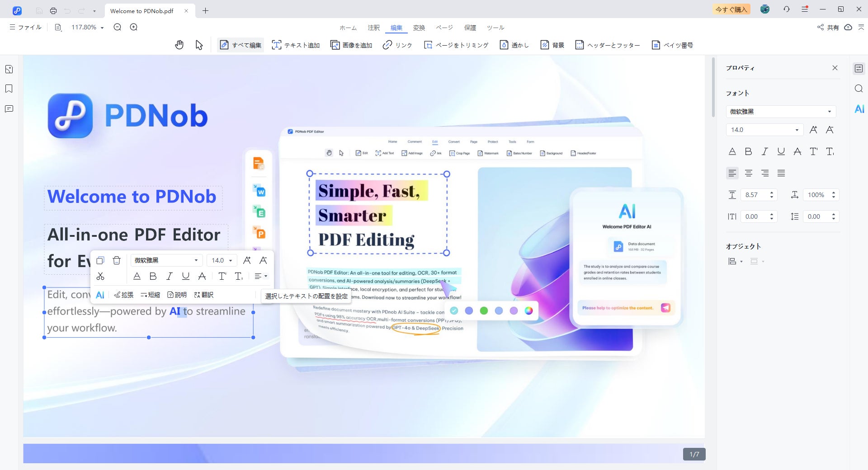Image resolution: width=868 pixels, height=470 pixels.
Task: Click the cloud upload icon
Action: pyautogui.click(x=848, y=27)
